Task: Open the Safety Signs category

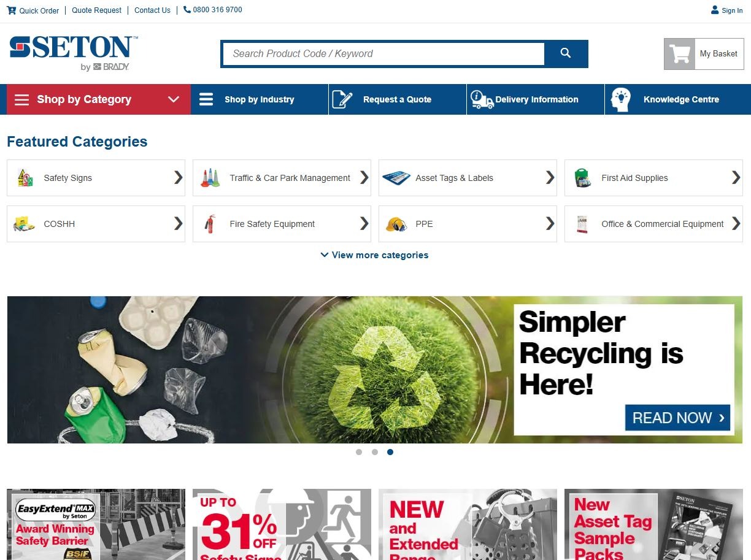Action: pyautogui.click(x=96, y=178)
